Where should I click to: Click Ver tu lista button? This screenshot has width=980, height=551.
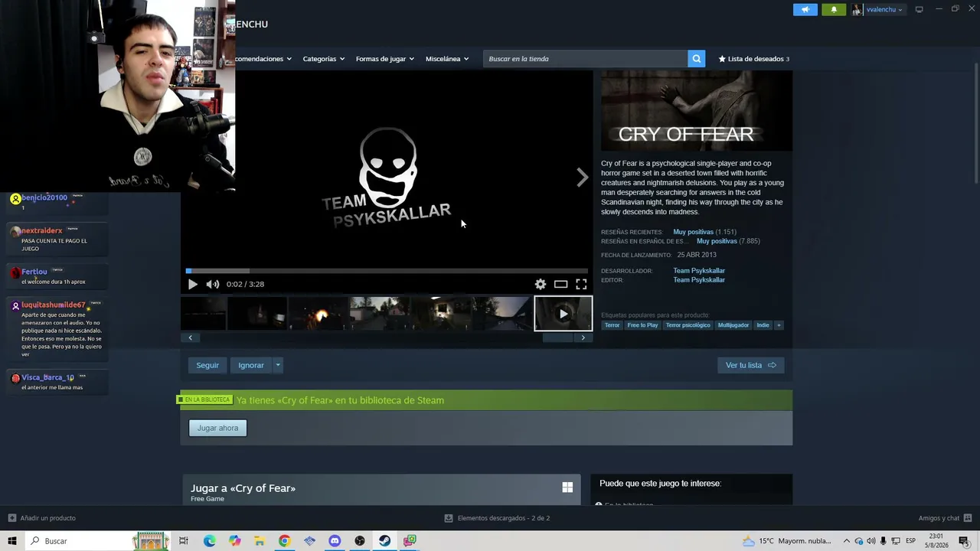click(x=750, y=365)
